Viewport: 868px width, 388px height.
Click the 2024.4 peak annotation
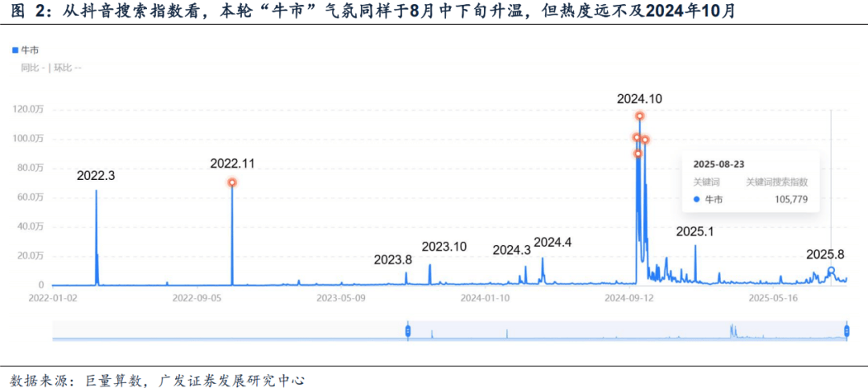(x=551, y=242)
